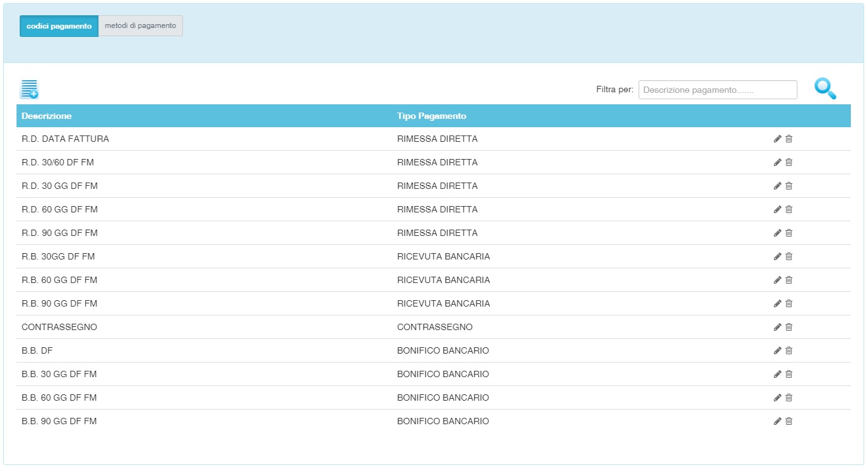Select the codici pagamento tab
The height and width of the screenshot is (470, 868).
click(x=59, y=26)
